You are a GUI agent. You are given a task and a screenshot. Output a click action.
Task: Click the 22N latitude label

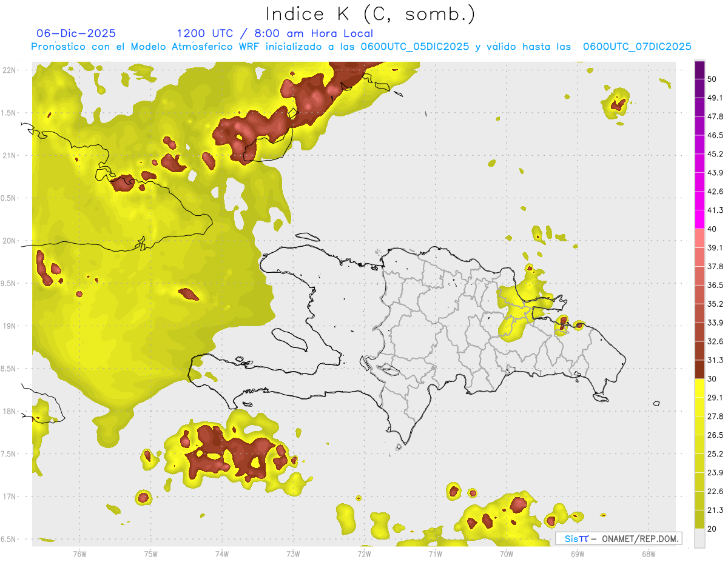[10, 70]
